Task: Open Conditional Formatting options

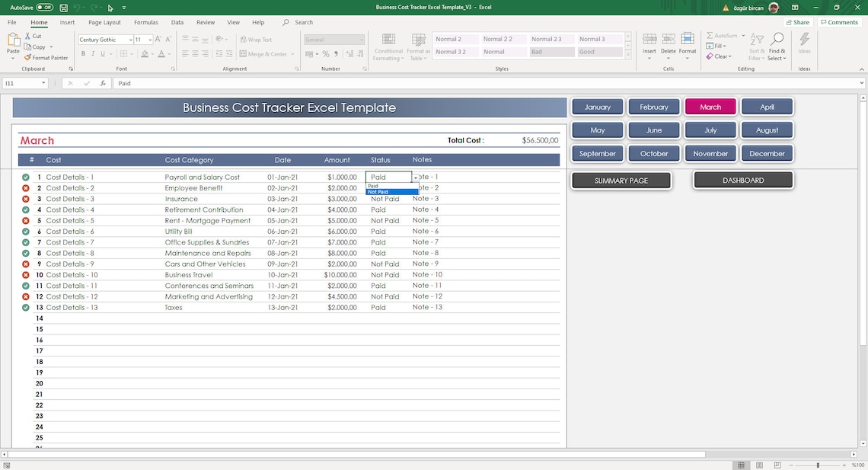Action: pos(388,44)
